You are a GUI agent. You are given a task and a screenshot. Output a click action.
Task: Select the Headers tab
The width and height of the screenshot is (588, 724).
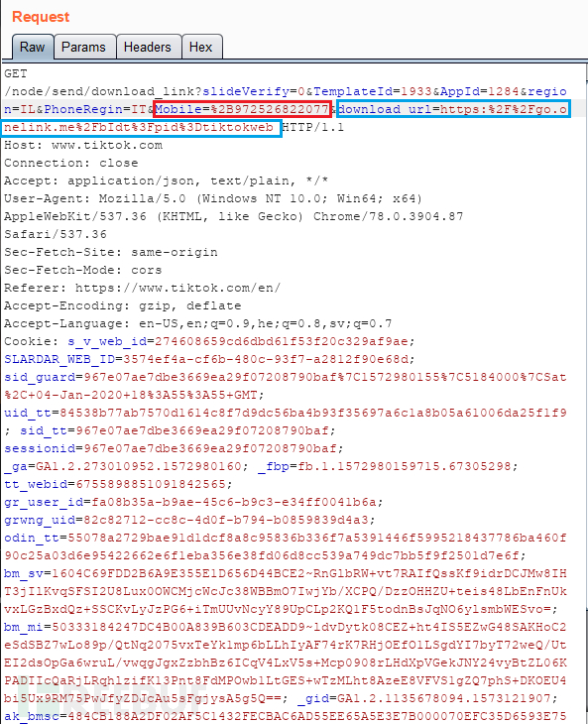(147, 47)
